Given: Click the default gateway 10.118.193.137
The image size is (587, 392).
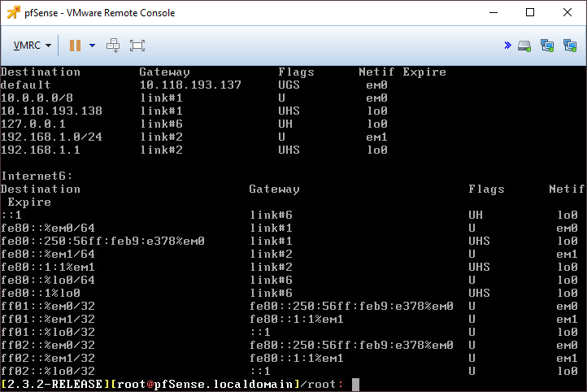Looking at the screenshot, I should tap(190, 85).
